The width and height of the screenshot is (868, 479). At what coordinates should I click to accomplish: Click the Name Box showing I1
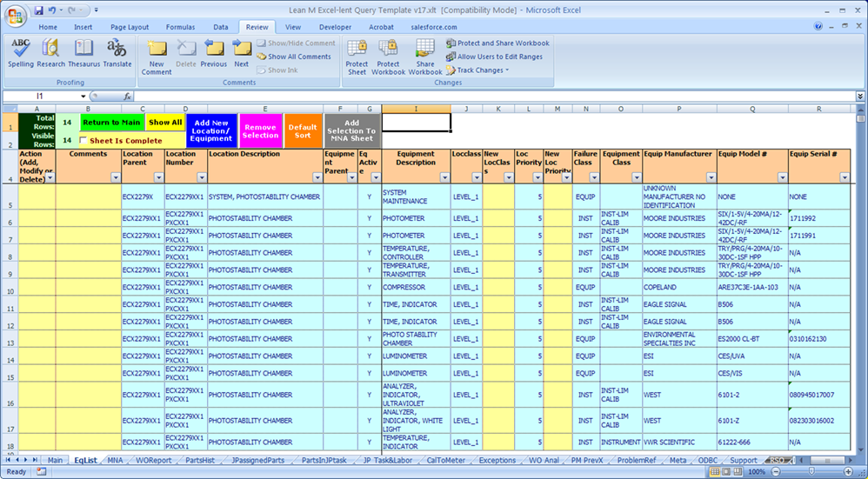[40, 96]
